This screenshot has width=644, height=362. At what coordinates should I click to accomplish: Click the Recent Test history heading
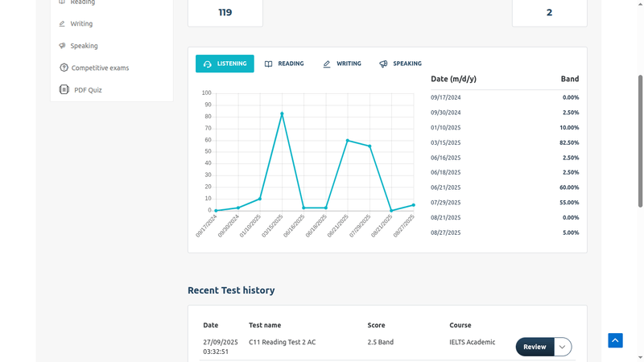231,290
